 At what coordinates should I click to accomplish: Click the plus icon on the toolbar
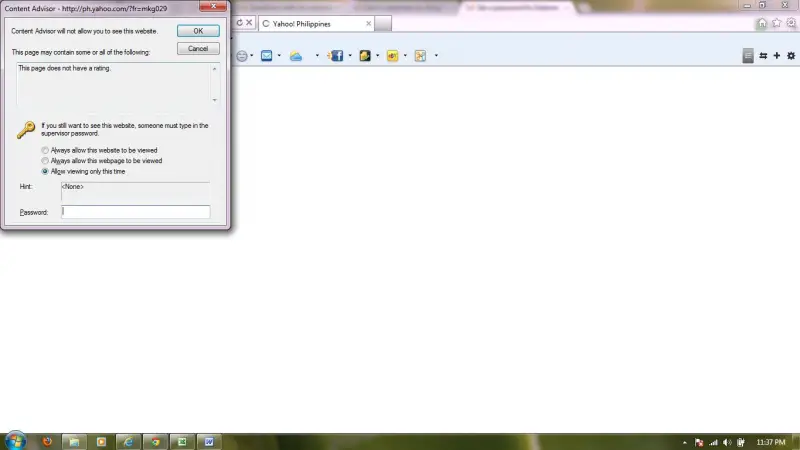[x=777, y=55]
